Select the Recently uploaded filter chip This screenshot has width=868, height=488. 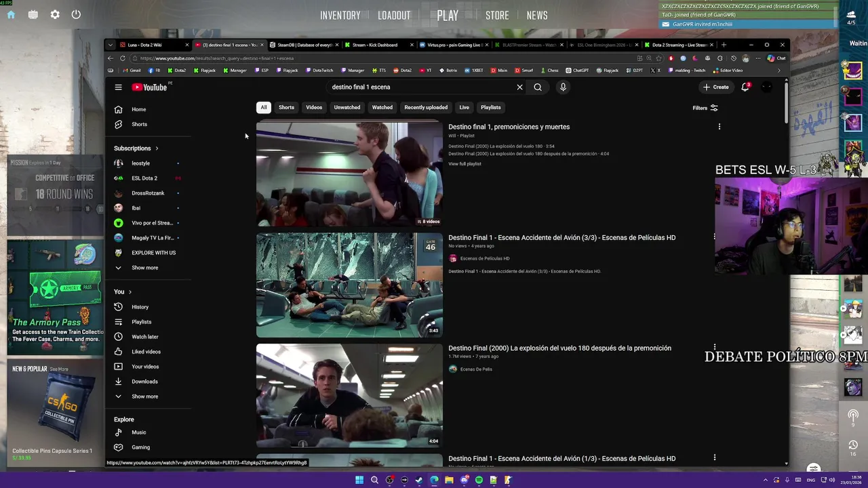click(x=426, y=107)
